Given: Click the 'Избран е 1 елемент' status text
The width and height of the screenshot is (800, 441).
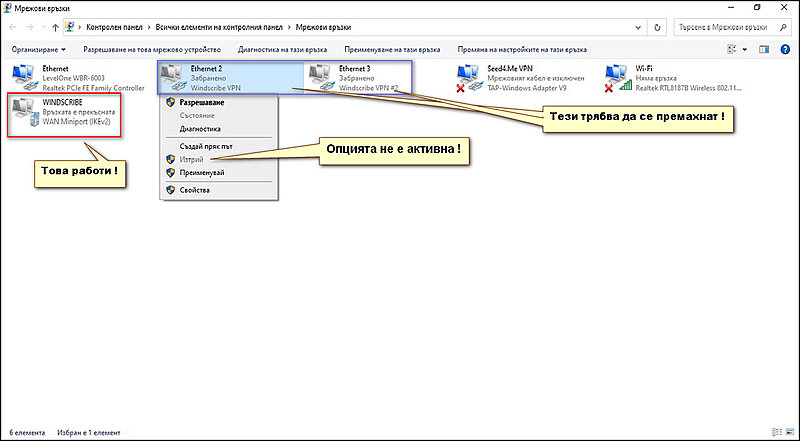Looking at the screenshot, I should coord(89,432).
